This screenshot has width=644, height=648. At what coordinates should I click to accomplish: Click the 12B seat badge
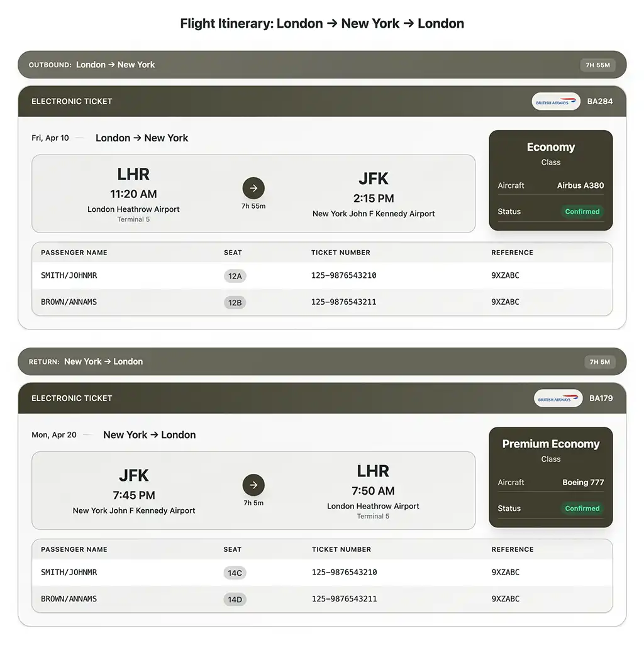[235, 302]
